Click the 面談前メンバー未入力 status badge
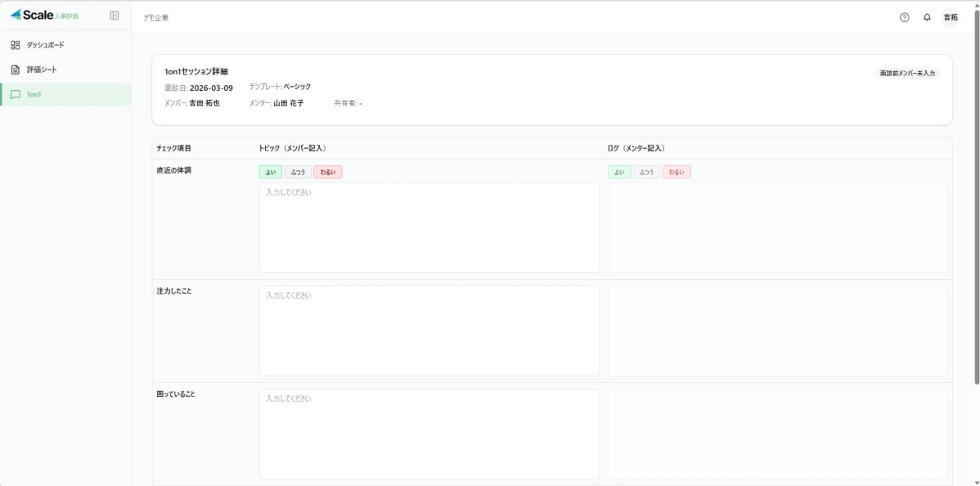980x486 pixels. 907,73
